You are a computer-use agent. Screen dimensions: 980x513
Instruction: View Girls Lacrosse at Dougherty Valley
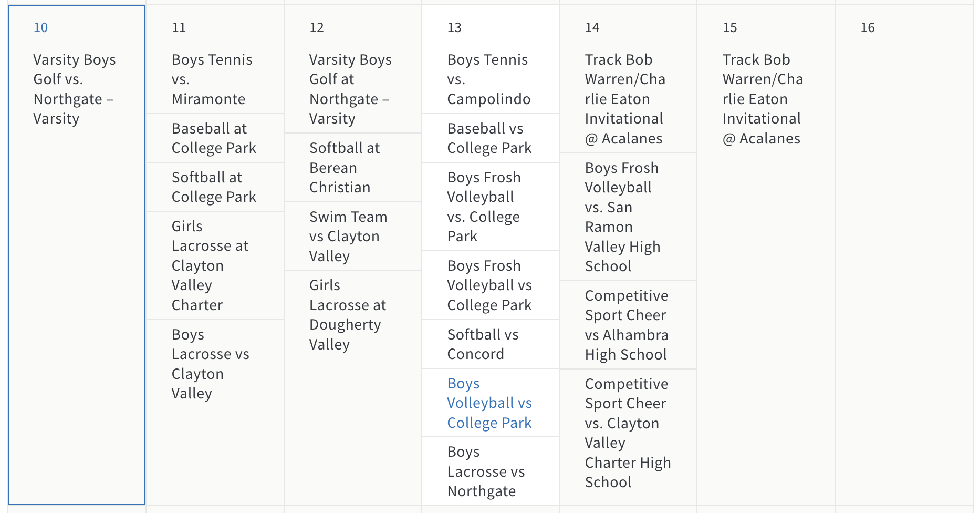347,314
